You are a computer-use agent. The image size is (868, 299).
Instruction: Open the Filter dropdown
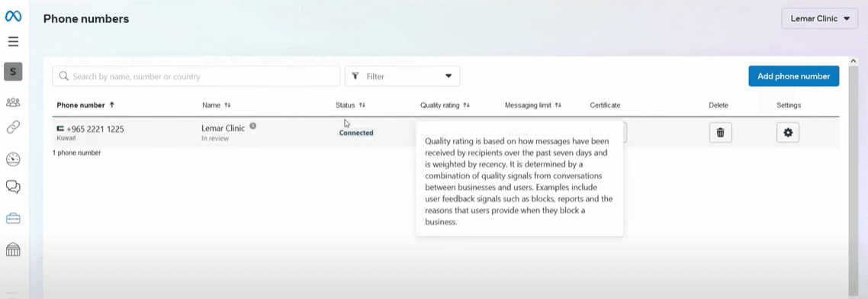[403, 76]
